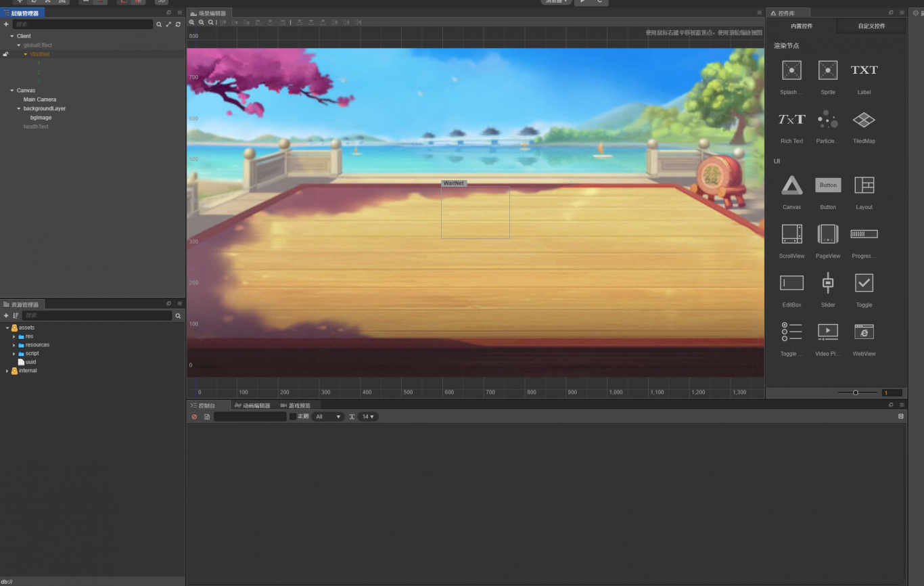924x586 pixels.
Task: Select the uuid asset file
Action: 31,362
